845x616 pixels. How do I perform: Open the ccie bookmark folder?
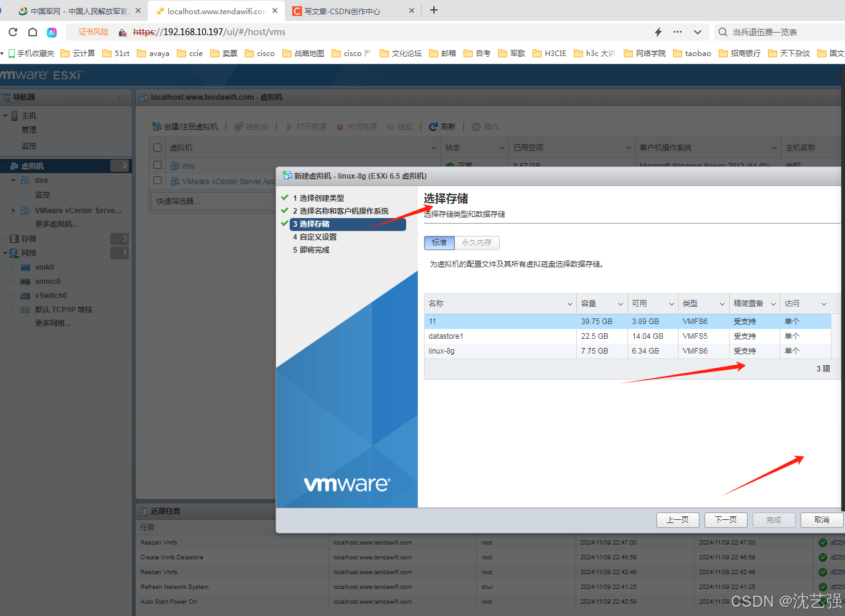pyautogui.click(x=190, y=54)
